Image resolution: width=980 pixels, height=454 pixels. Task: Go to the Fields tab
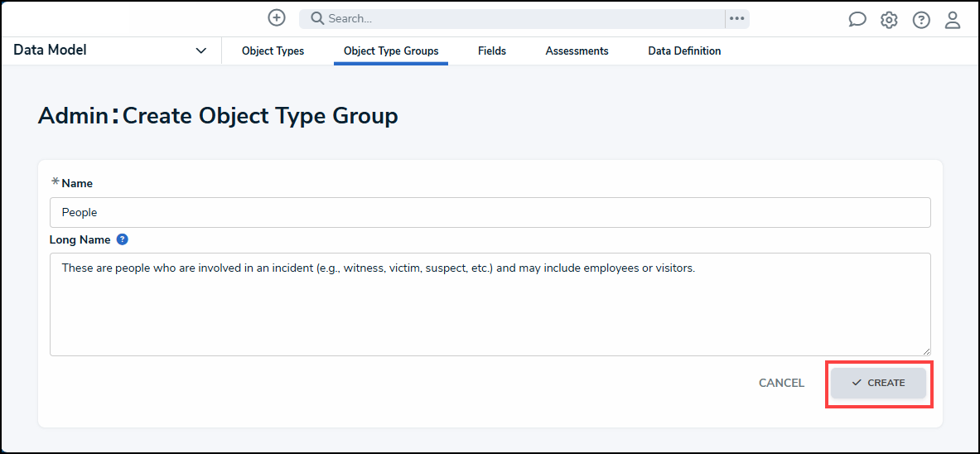click(492, 51)
